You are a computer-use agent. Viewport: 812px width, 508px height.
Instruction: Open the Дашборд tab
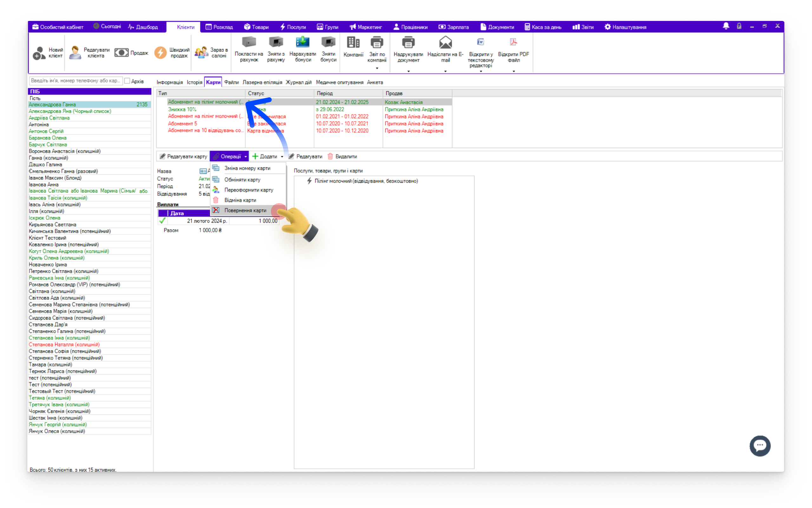tap(143, 27)
